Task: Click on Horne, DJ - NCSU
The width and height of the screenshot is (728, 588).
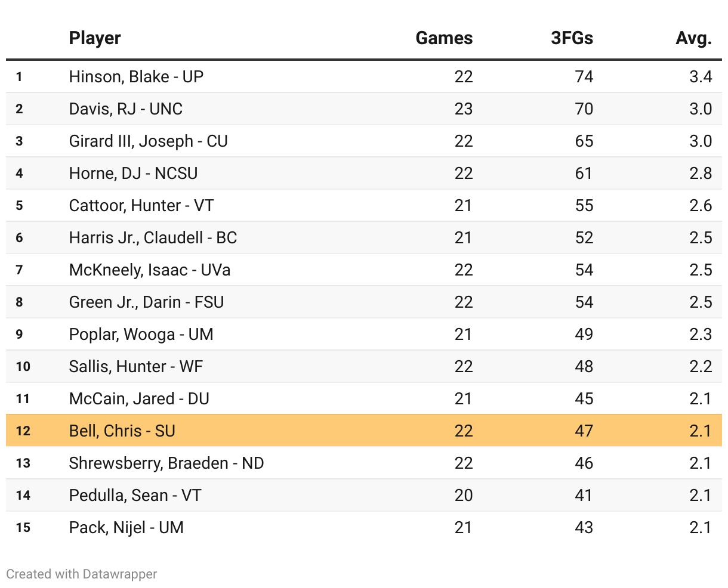Action: tap(133, 174)
